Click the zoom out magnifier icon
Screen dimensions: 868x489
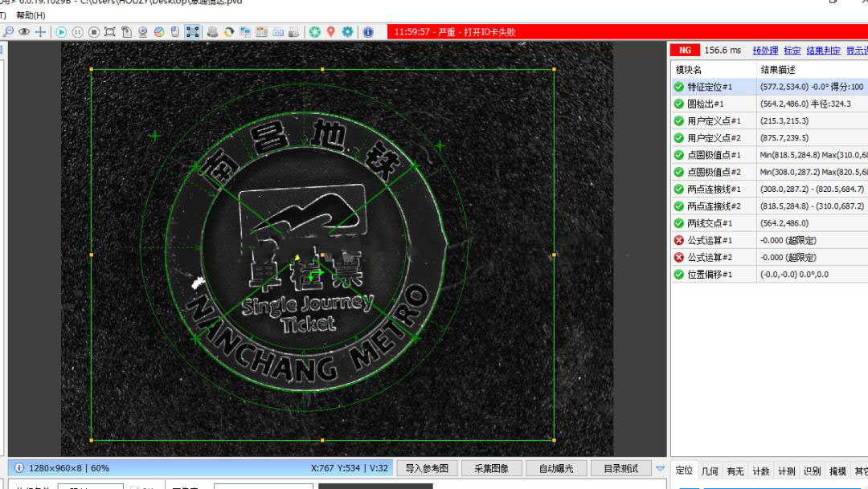8,32
